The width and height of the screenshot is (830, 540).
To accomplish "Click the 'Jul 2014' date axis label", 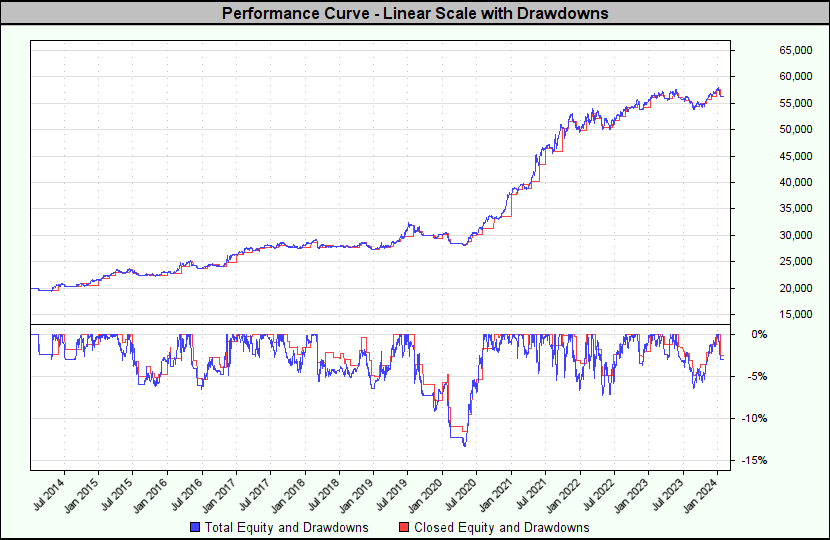I will coord(49,494).
